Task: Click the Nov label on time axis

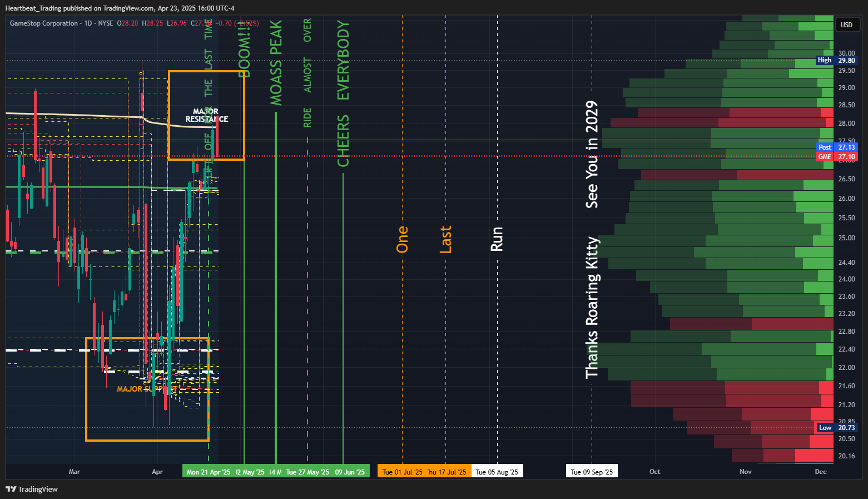Action: [x=746, y=472]
